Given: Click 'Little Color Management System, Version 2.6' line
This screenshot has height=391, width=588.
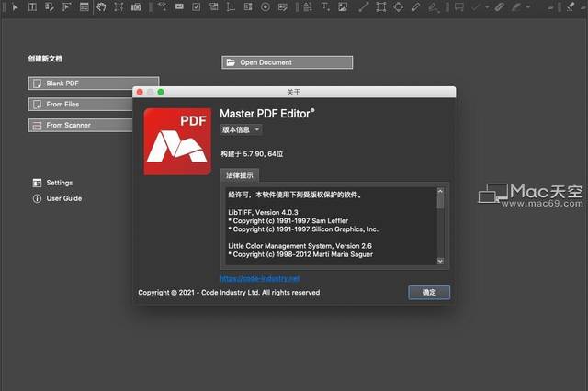Looking at the screenshot, I should [x=300, y=246].
